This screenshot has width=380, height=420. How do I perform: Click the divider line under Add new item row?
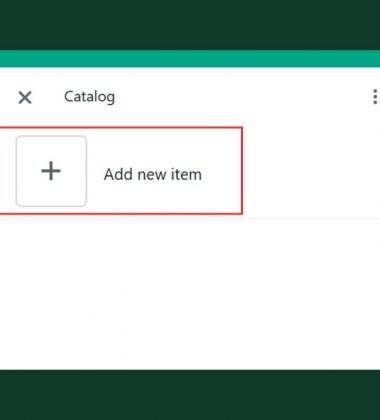click(190, 219)
